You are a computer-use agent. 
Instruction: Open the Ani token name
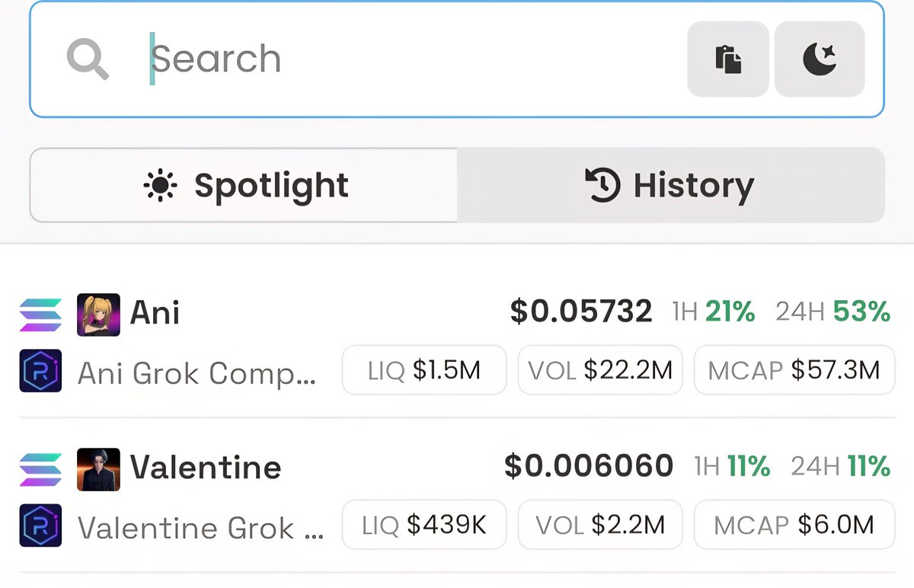point(155,313)
